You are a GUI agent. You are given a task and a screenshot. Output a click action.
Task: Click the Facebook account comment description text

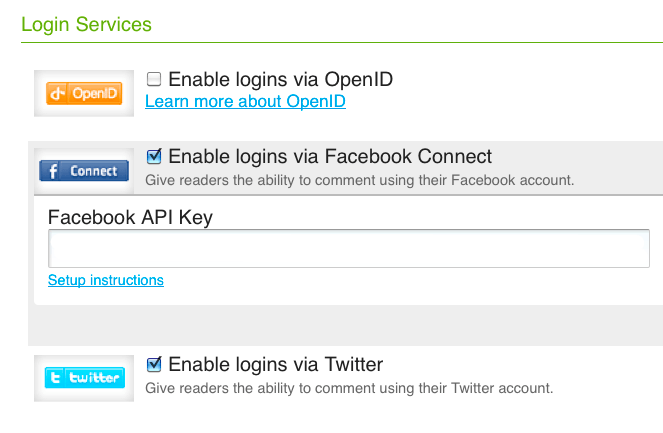(360, 181)
